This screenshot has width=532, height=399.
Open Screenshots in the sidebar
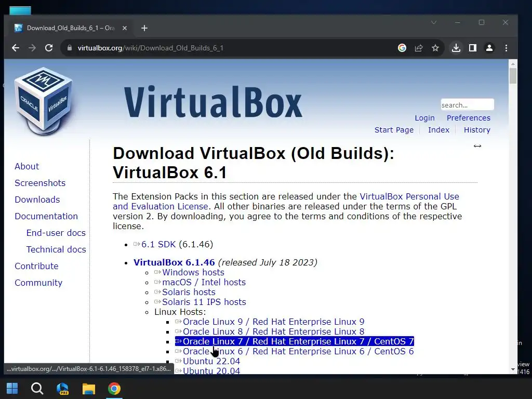pyautogui.click(x=40, y=183)
